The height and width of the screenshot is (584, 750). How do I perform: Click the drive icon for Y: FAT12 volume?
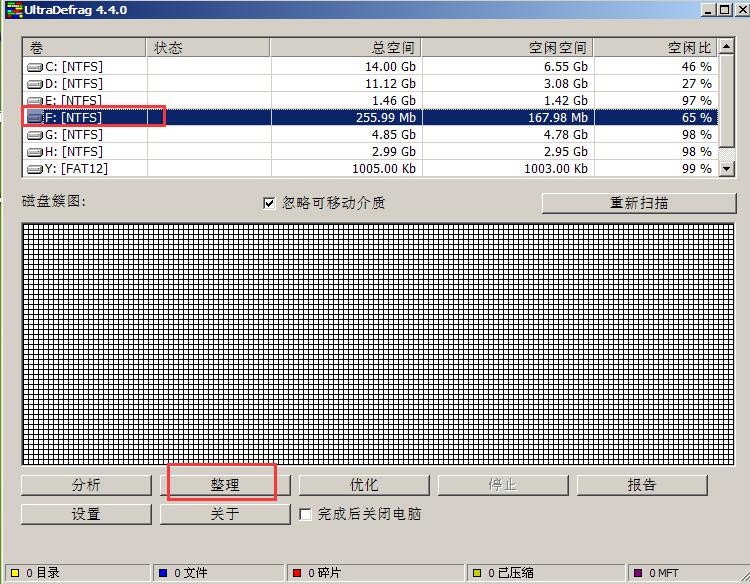35,169
